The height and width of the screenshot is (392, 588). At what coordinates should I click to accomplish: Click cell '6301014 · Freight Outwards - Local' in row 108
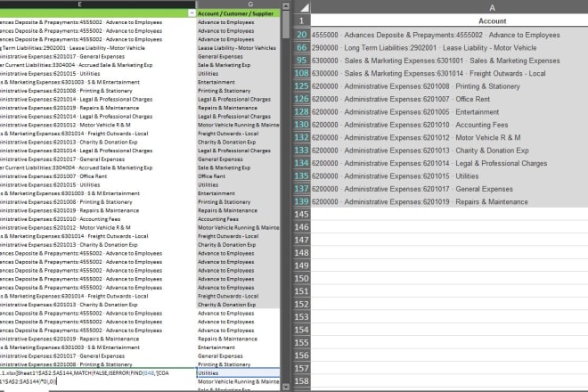point(449,73)
